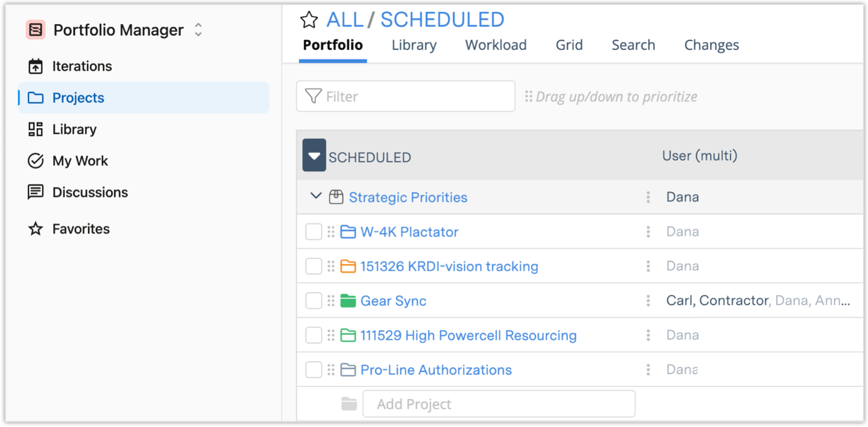Open the Changes tab

(x=711, y=45)
